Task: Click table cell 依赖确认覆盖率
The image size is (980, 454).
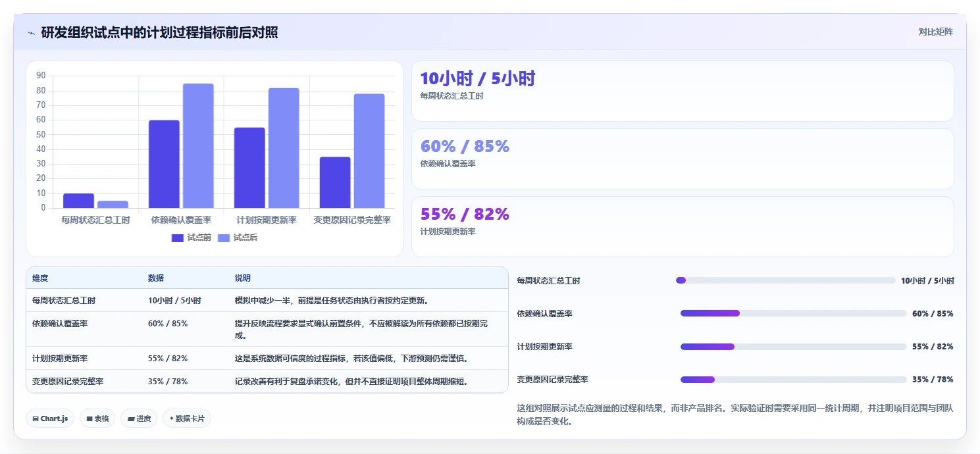Action: coord(60,324)
